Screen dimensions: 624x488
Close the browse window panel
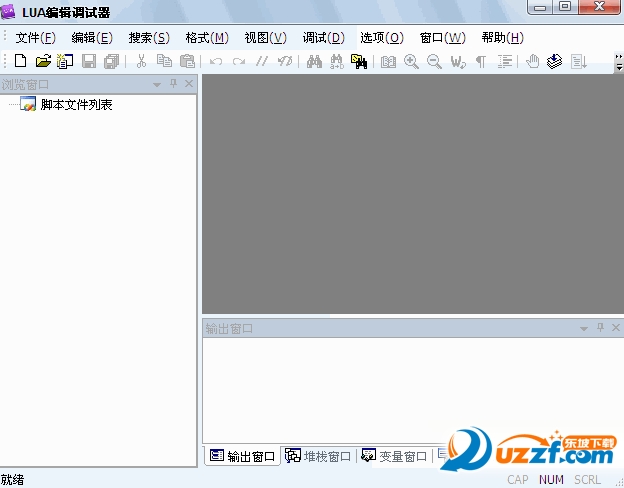click(189, 84)
